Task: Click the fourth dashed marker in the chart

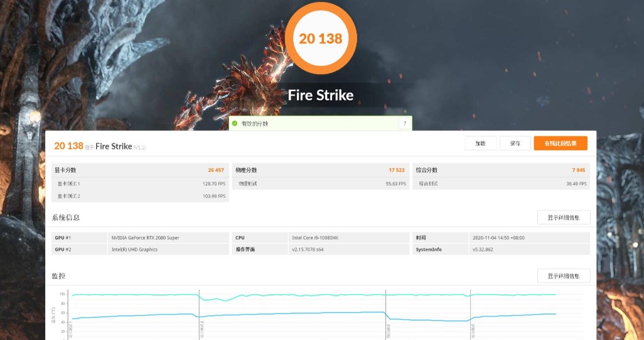Action: tap(471, 314)
